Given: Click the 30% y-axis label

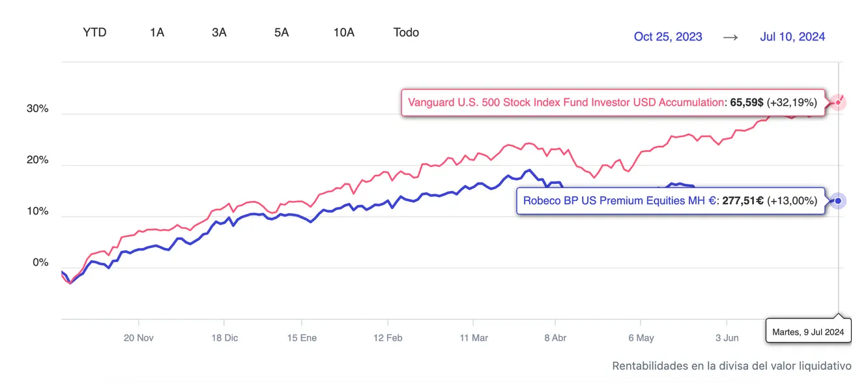Looking at the screenshot, I should [x=37, y=109].
